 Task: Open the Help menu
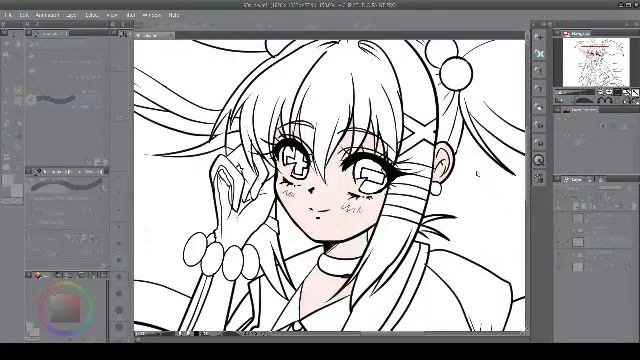coord(174,15)
